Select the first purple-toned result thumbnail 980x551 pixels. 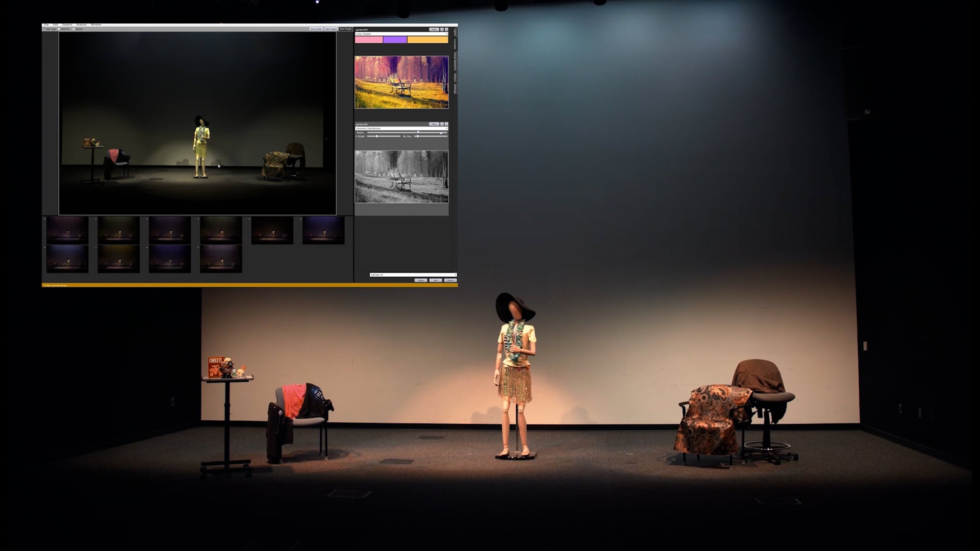(x=67, y=231)
